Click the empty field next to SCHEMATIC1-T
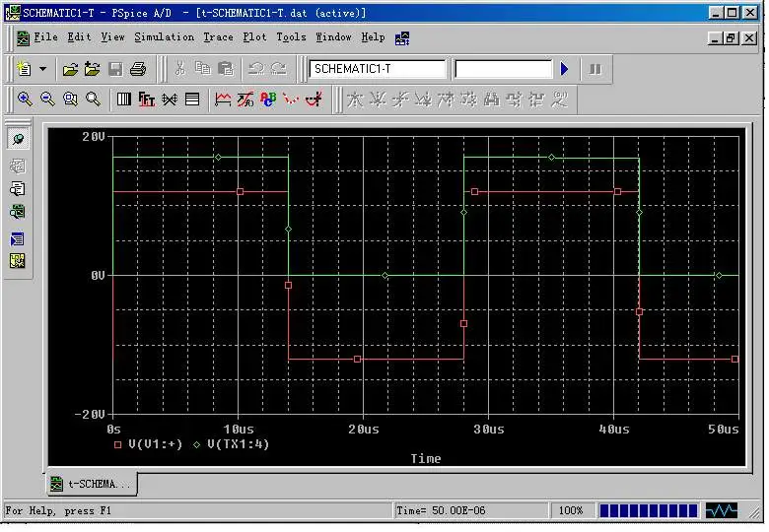Viewport: 769px width, 532px height. (x=504, y=69)
